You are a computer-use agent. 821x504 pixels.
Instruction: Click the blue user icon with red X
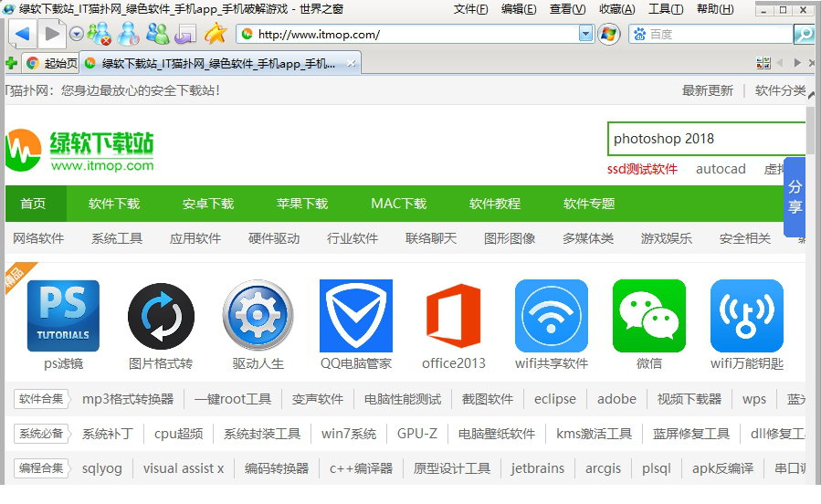[99, 34]
